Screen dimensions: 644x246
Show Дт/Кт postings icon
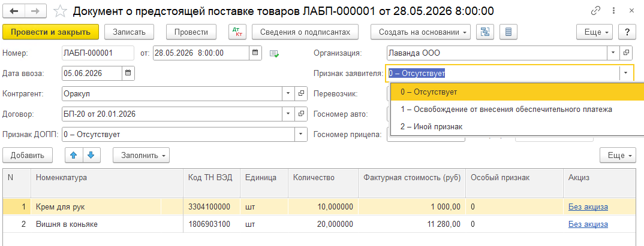pyautogui.click(x=237, y=32)
